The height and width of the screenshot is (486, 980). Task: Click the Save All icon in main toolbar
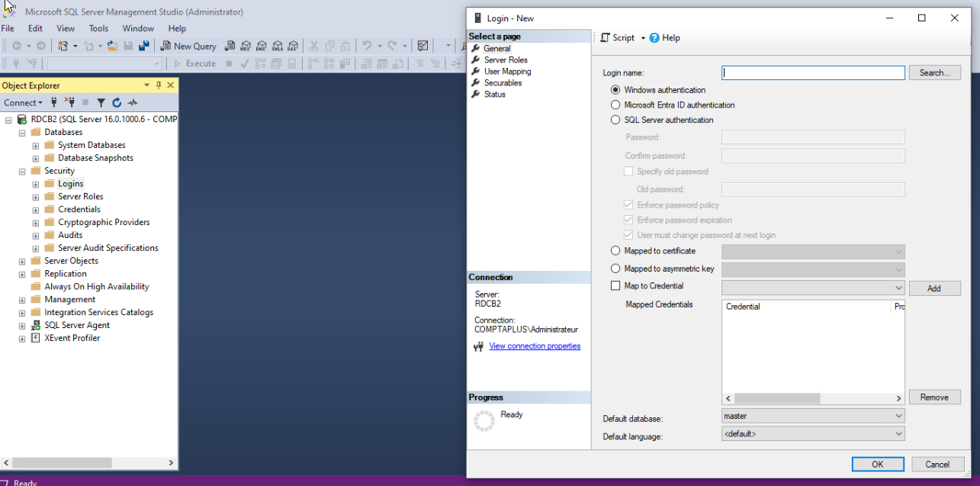143,46
